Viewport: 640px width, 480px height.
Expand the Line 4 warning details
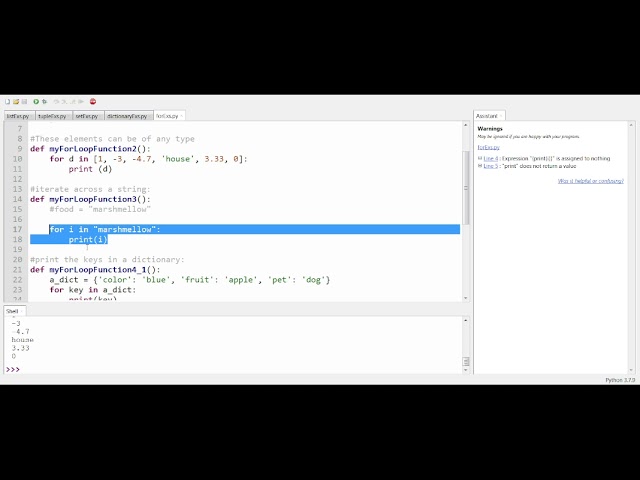coord(480,158)
